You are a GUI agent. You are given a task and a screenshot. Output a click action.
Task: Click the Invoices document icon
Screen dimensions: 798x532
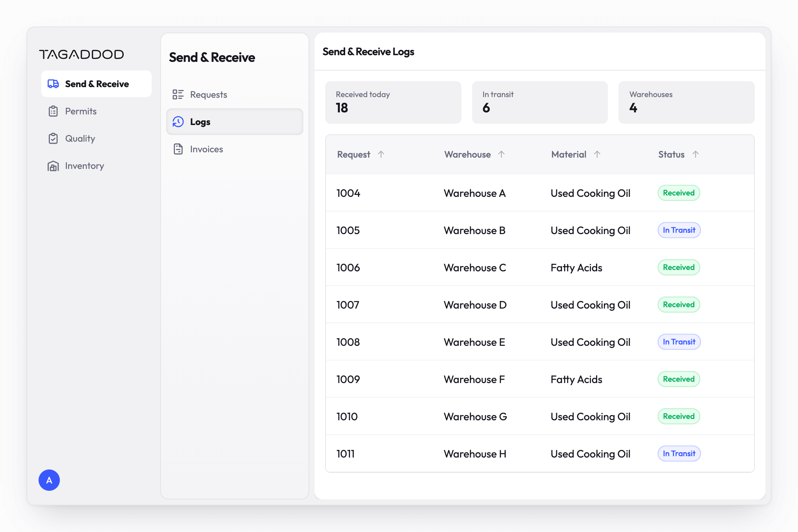tap(178, 149)
